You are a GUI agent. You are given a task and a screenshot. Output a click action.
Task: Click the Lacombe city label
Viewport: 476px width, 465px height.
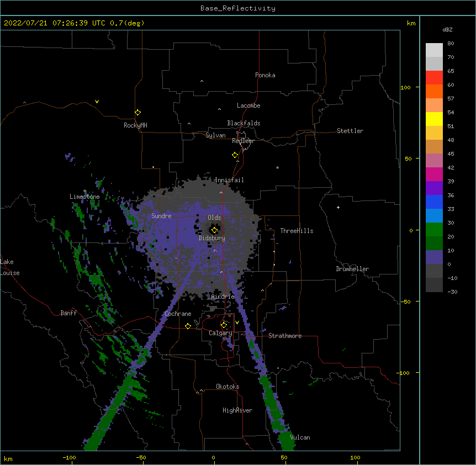point(248,105)
